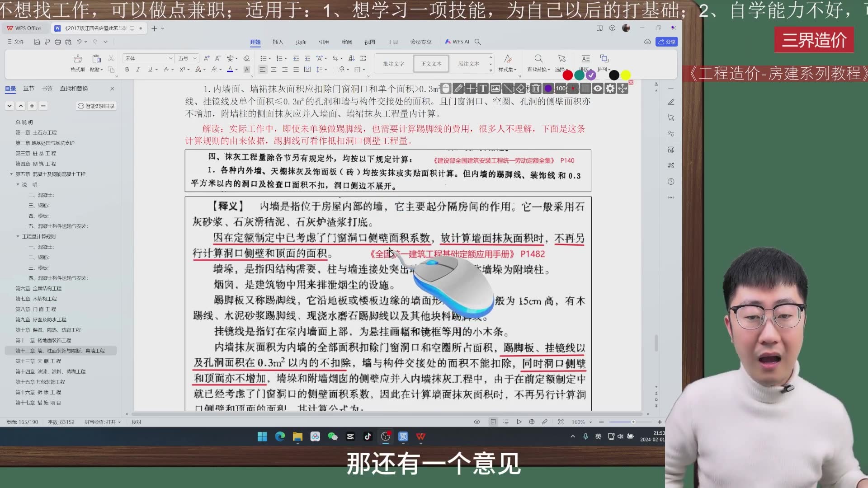Open the 页面 ribbon tab
The image size is (868, 488).
click(301, 42)
